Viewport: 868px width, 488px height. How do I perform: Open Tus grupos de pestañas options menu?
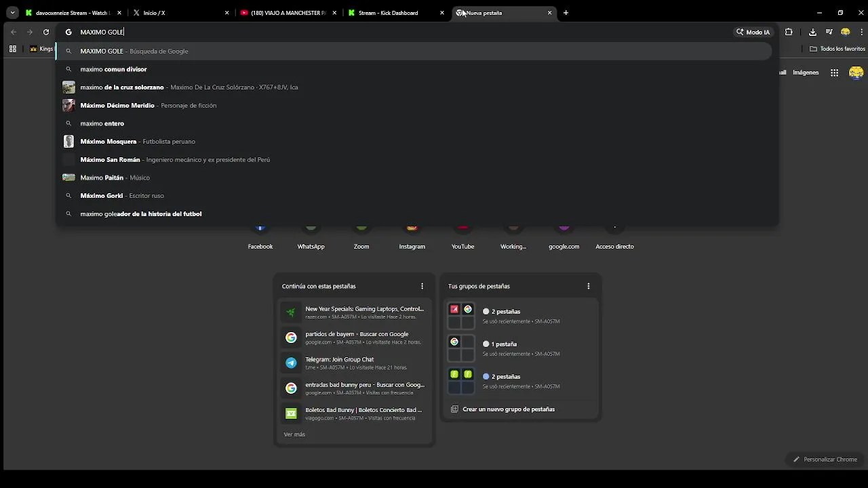pyautogui.click(x=588, y=286)
